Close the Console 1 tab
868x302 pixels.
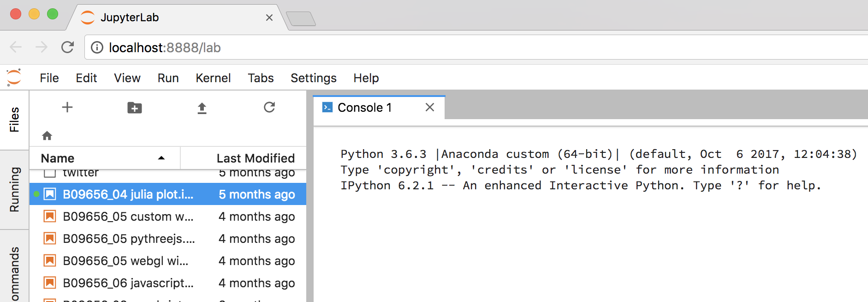[x=430, y=107]
